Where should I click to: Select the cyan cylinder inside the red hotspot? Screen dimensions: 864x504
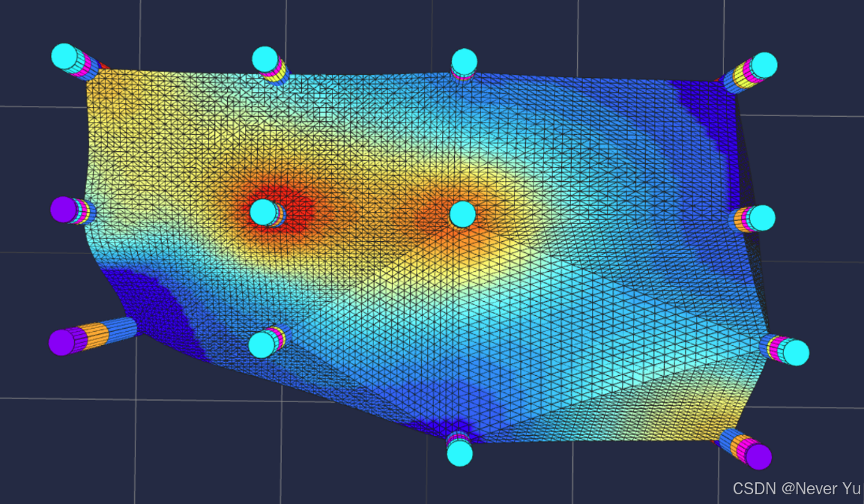tap(268, 213)
